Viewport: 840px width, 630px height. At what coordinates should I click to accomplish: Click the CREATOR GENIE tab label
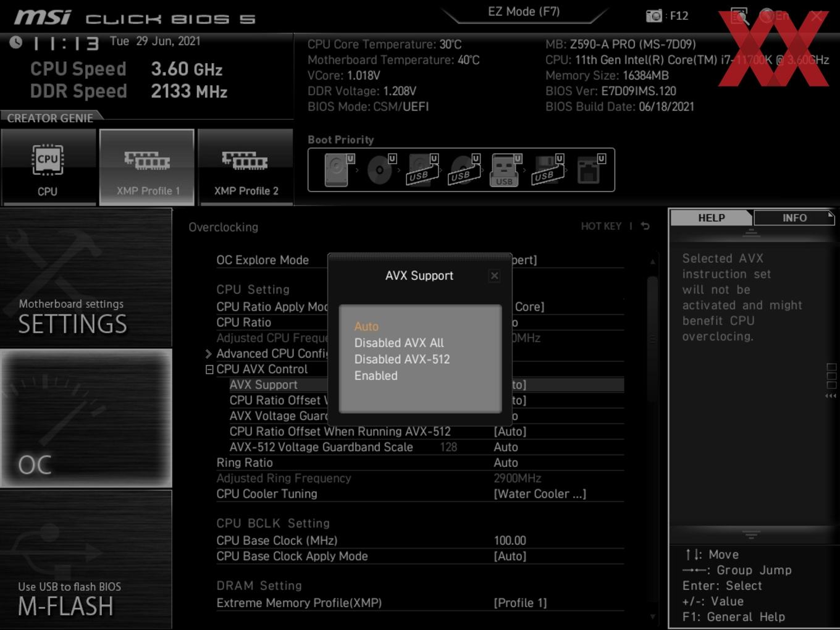click(51, 118)
